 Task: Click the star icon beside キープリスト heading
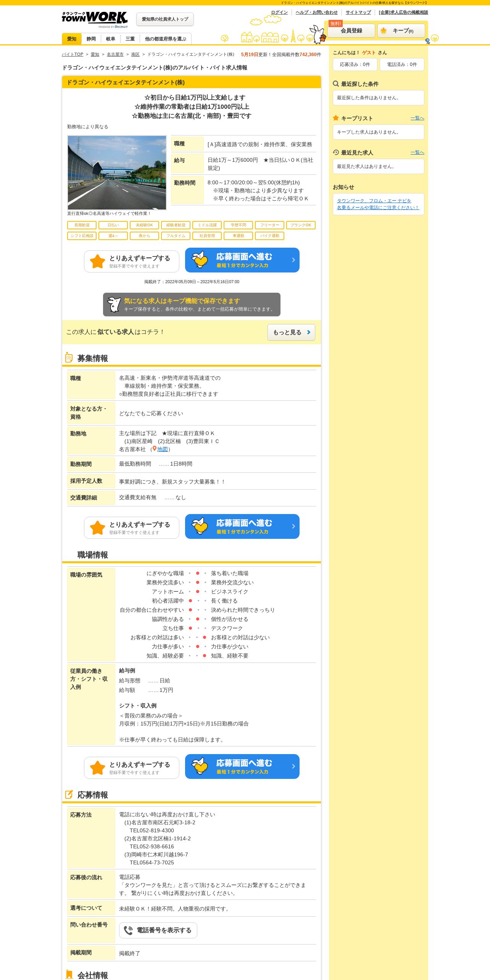tap(336, 118)
